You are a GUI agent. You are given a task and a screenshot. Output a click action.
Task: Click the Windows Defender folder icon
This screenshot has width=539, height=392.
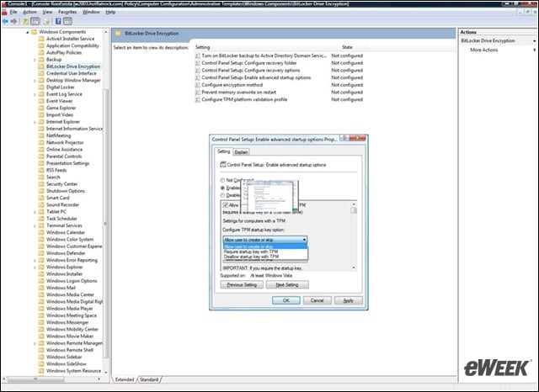[41, 253]
